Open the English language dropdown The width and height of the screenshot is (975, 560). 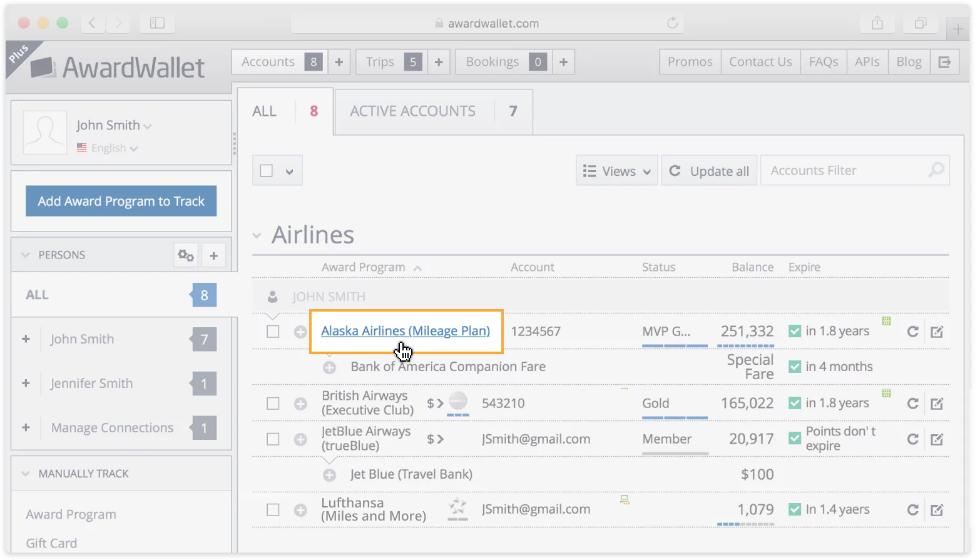(x=108, y=148)
